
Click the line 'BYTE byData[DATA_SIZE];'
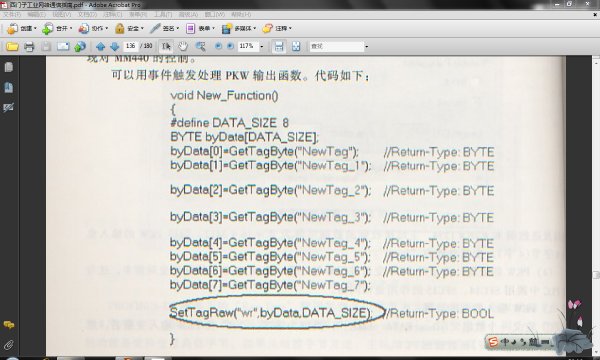point(244,137)
